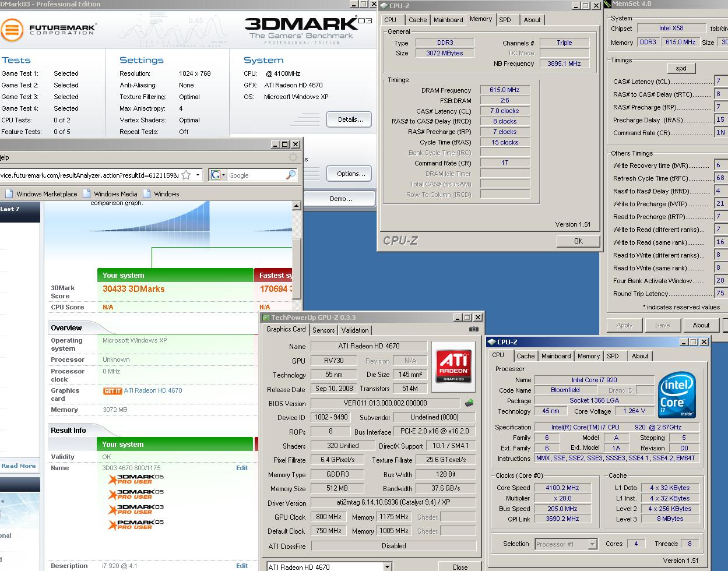Click the DRAM Frequency 615.0 MHz value

pyautogui.click(x=505, y=90)
